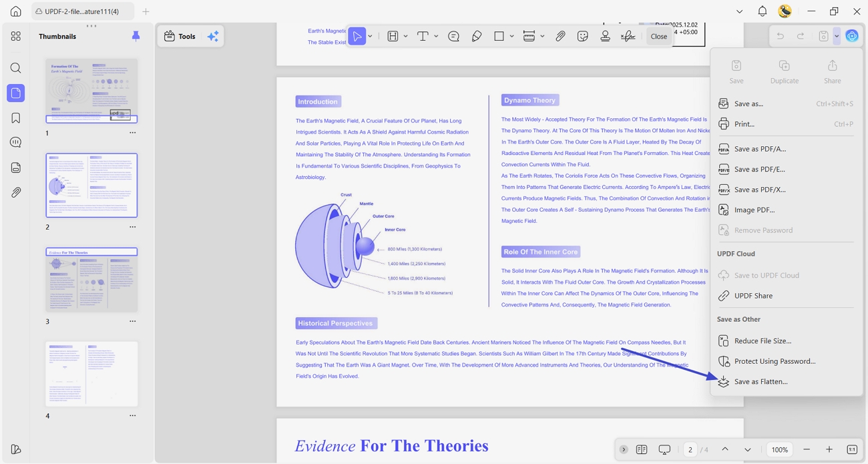Image resolution: width=868 pixels, height=464 pixels.
Task: Expand the text comment box dropdown arrow
Action: point(405,36)
